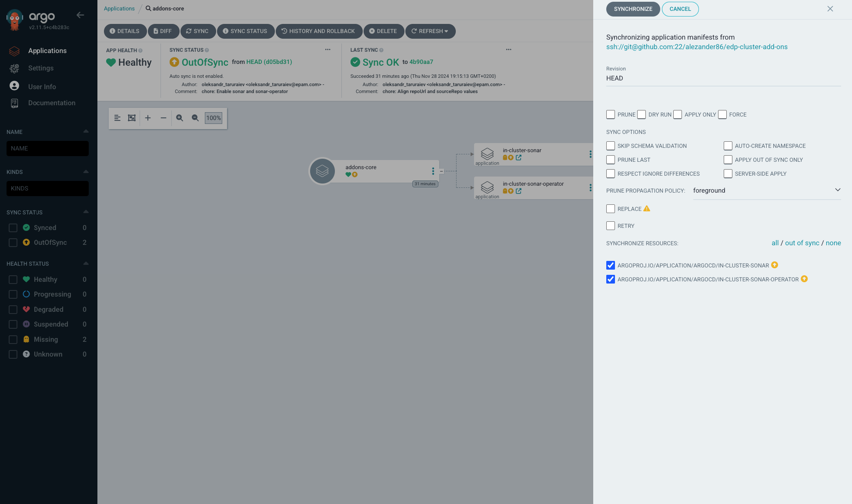Select out of sync resources filter
This screenshot has width=852, height=504.
click(802, 243)
